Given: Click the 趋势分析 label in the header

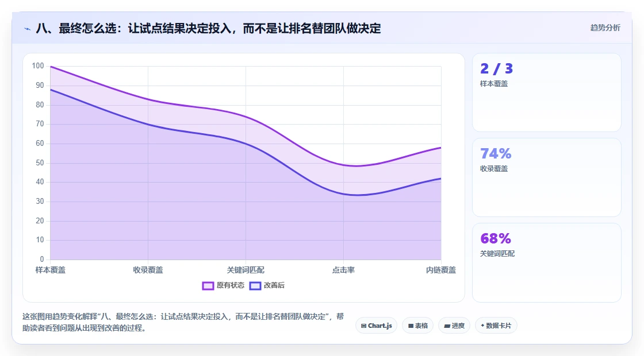Looking at the screenshot, I should (x=605, y=28).
